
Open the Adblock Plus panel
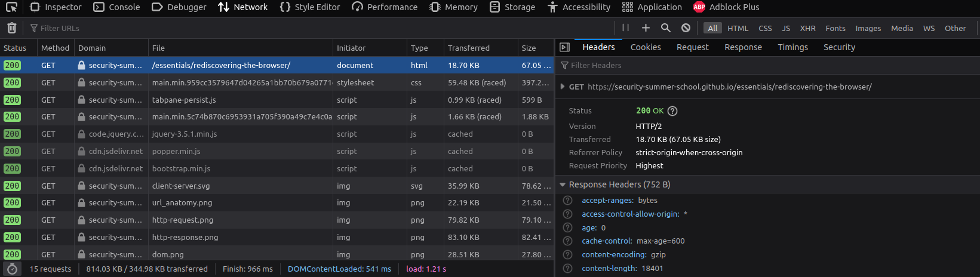(x=726, y=7)
